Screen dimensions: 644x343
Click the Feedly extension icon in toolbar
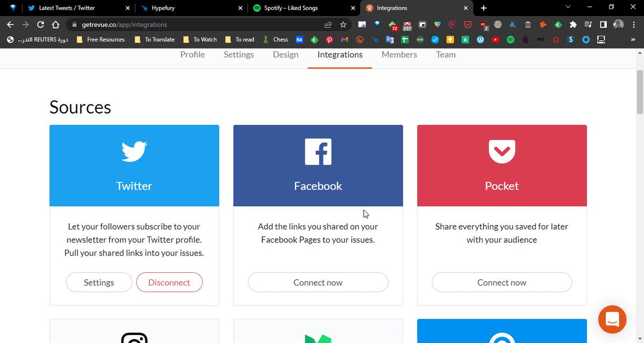pyautogui.click(x=558, y=25)
